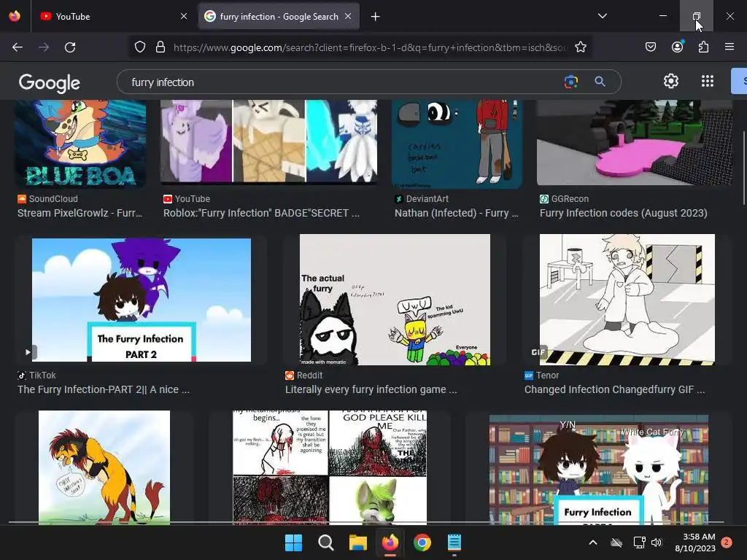Screen dimensions: 747x560
Task: Open the 'GOD PLEASE KILL ME' comic image
Action: pyautogui.click(x=330, y=467)
